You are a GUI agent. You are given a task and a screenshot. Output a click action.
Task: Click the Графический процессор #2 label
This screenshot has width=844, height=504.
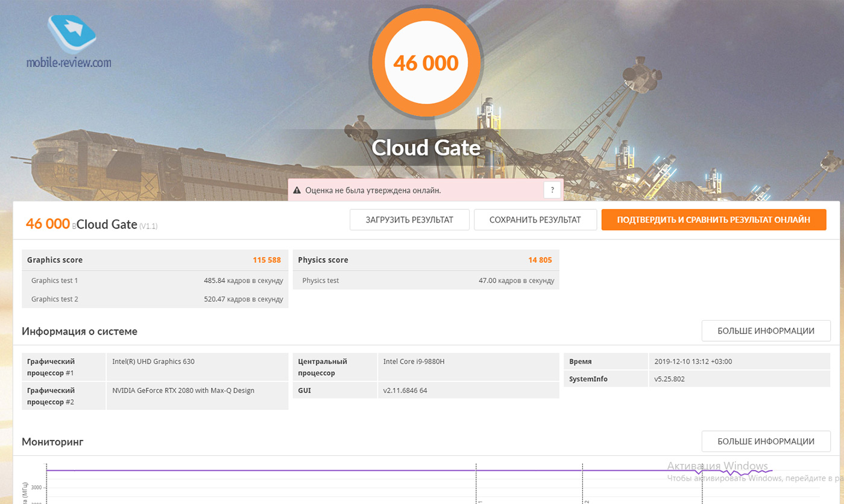[x=51, y=396]
